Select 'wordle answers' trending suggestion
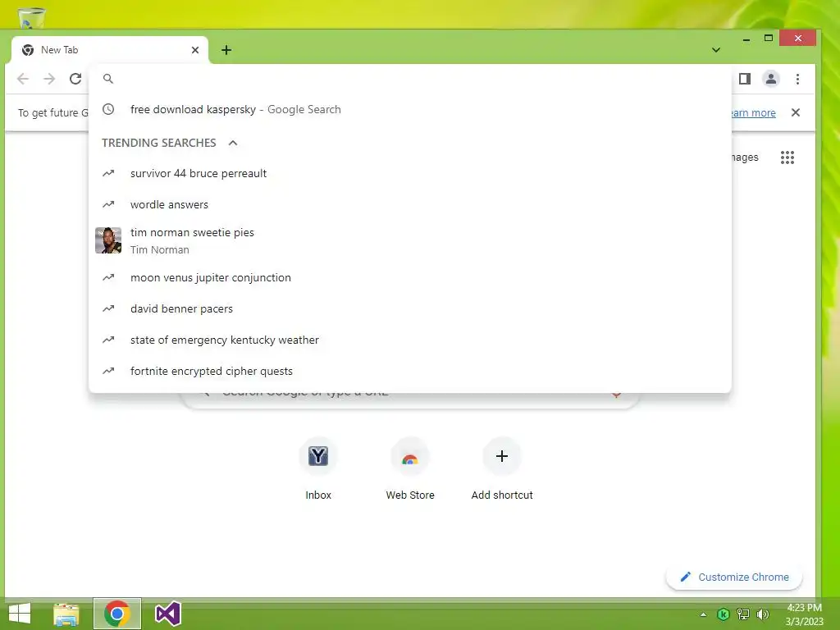 pyautogui.click(x=410, y=204)
